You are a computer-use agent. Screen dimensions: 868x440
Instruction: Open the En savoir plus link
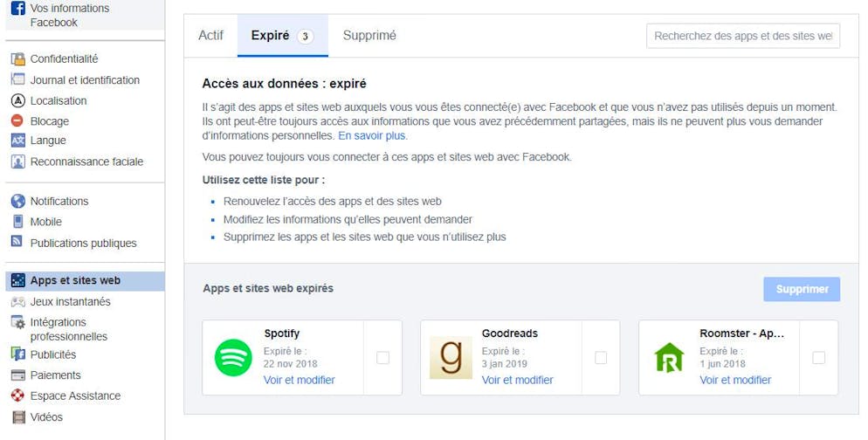[372, 135]
